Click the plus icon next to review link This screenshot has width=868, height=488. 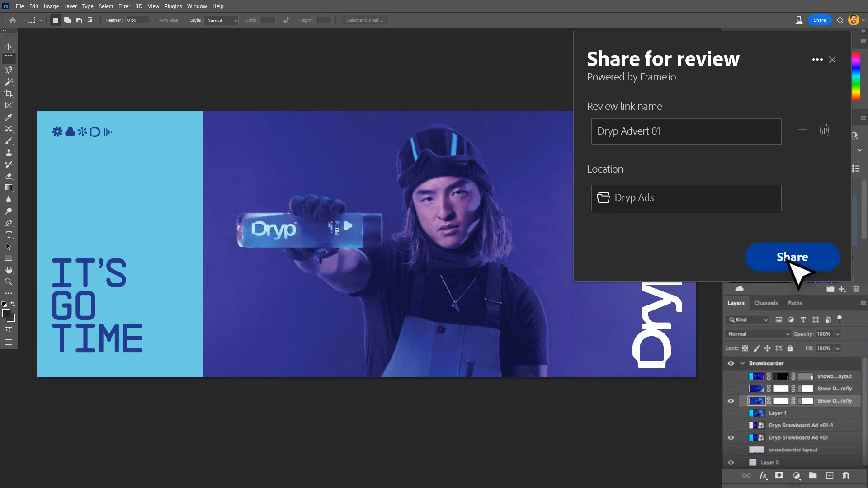pyautogui.click(x=802, y=130)
